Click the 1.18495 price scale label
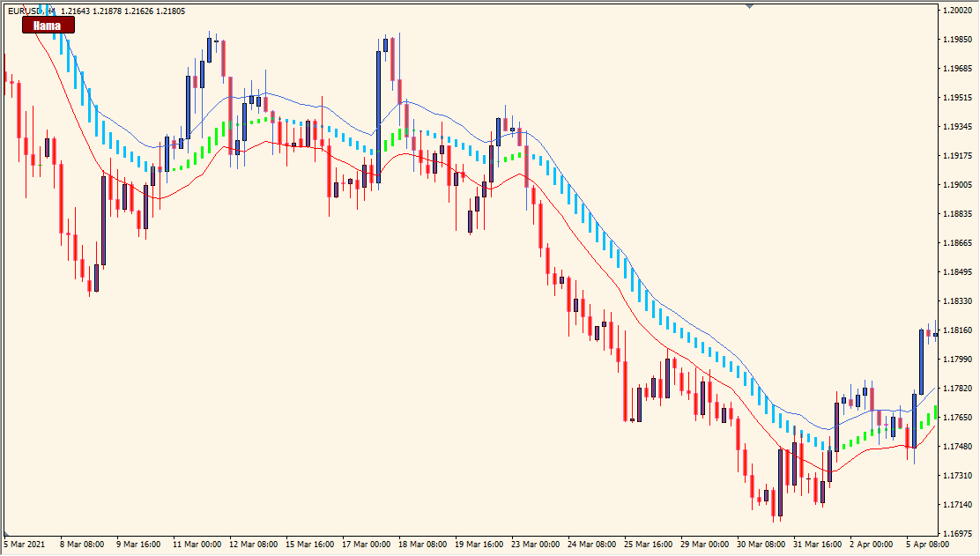Screen dimensions: 980x556 click(x=957, y=271)
